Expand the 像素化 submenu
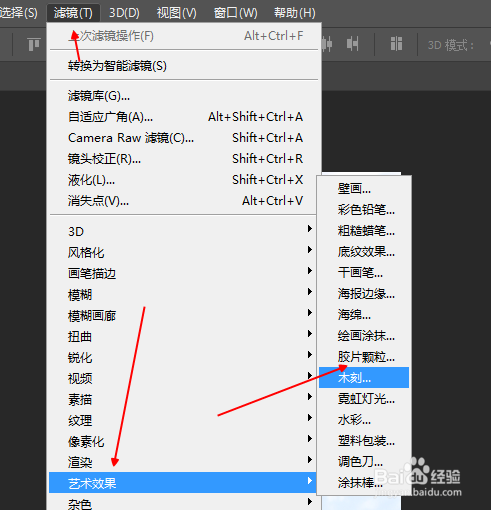The height and width of the screenshot is (510, 491). [183, 441]
